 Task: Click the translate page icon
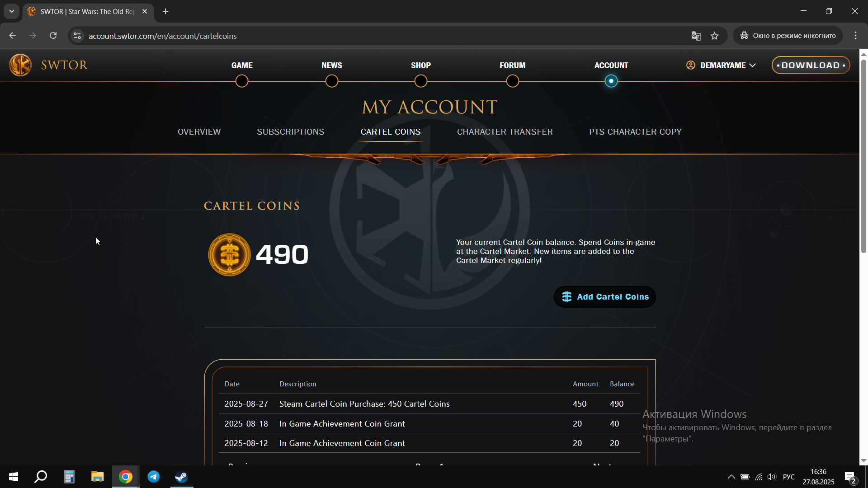coord(696,36)
